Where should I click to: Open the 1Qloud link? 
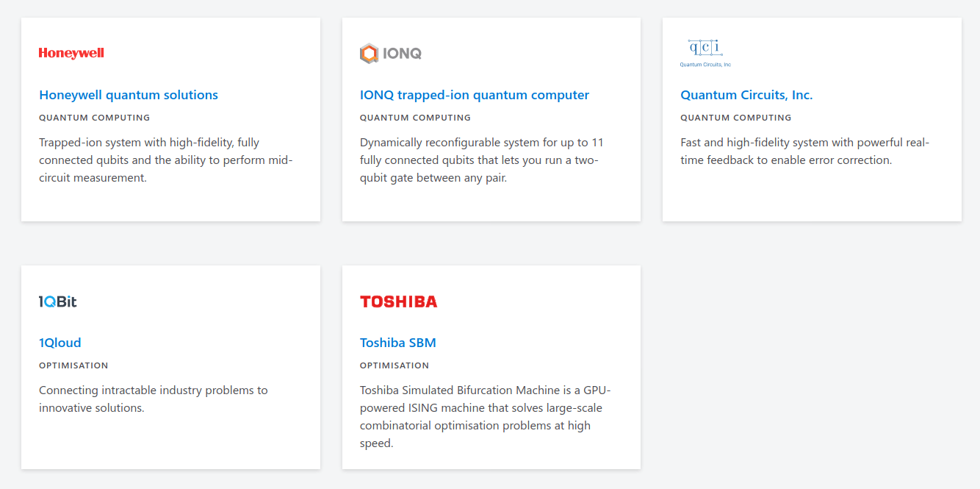click(x=60, y=343)
